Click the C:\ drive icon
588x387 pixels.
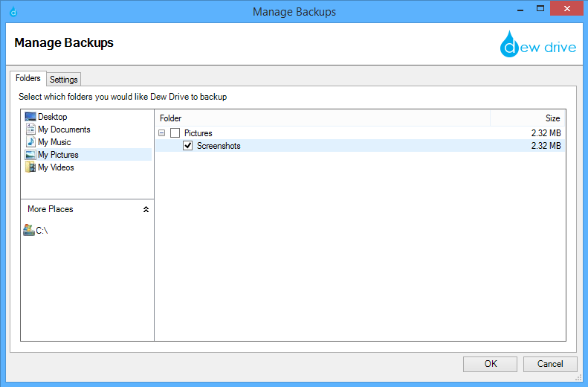click(x=28, y=230)
